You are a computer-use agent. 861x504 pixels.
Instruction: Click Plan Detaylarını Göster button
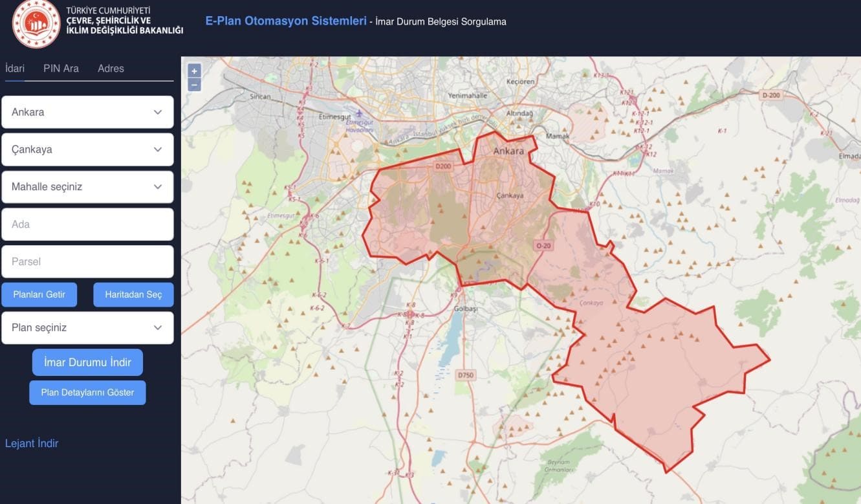click(87, 393)
